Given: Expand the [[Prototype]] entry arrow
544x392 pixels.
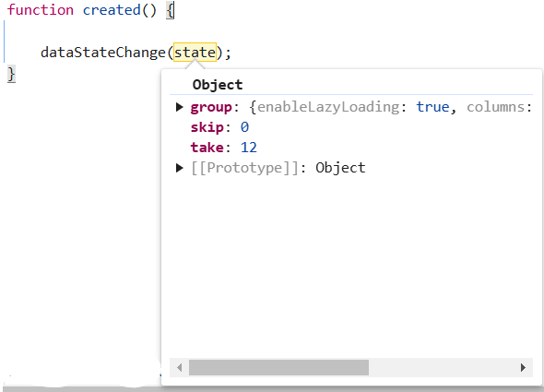Looking at the screenshot, I should click(180, 168).
